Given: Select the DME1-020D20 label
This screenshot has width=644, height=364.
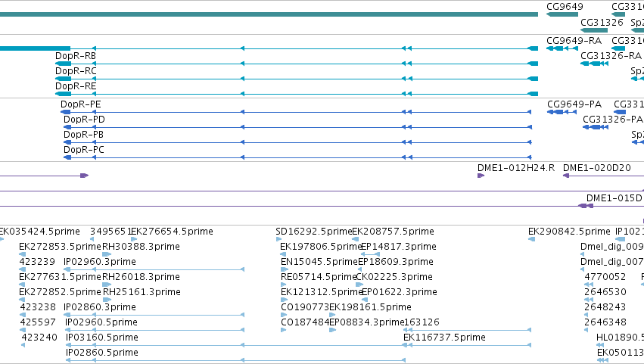Looking at the screenshot, I should click(597, 168).
